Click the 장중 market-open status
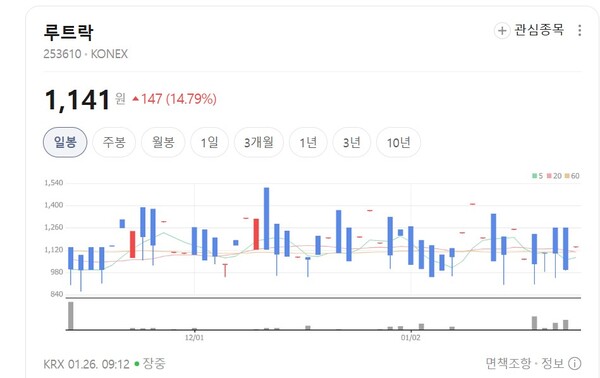Screen dimensions: 600x378 pyautogui.click(x=153, y=363)
